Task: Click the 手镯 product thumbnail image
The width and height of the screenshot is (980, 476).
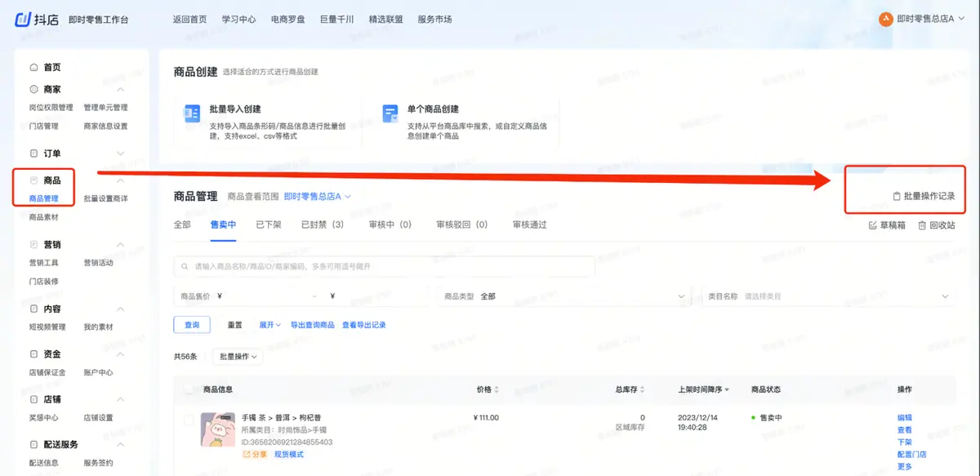Action: tap(218, 429)
